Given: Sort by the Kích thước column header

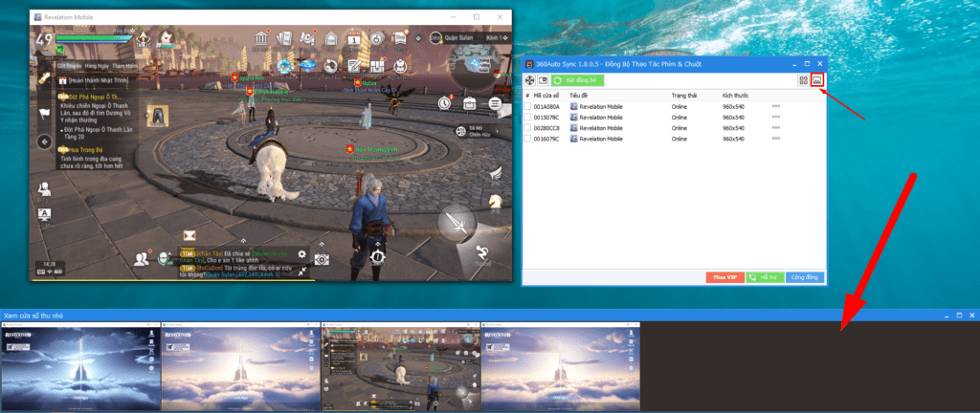Looking at the screenshot, I should (x=736, y=96).
